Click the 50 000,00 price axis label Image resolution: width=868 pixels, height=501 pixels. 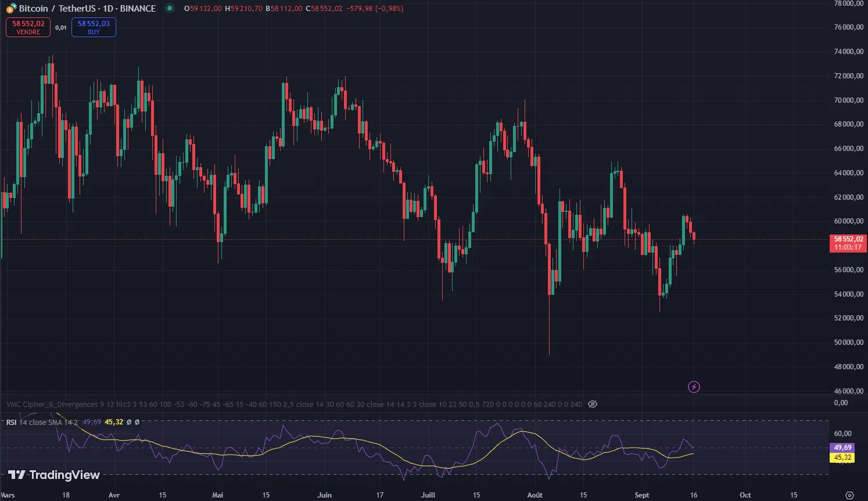[848, 343]
